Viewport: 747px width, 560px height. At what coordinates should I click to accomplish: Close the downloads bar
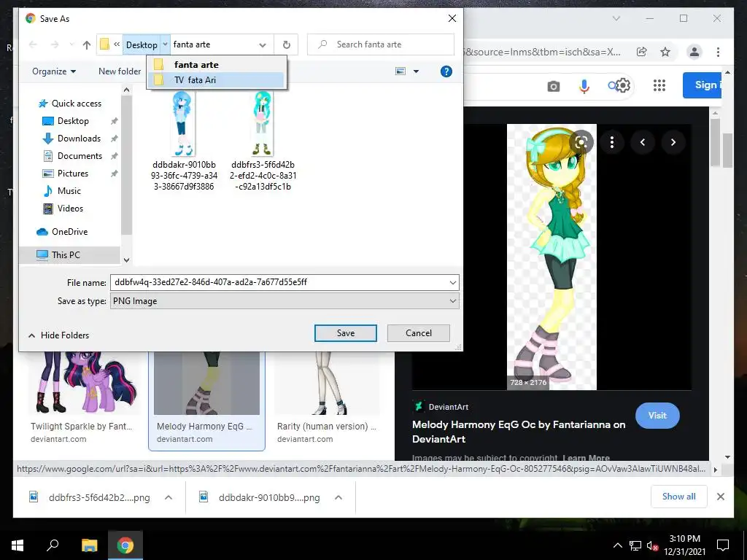tap(720, 497)
